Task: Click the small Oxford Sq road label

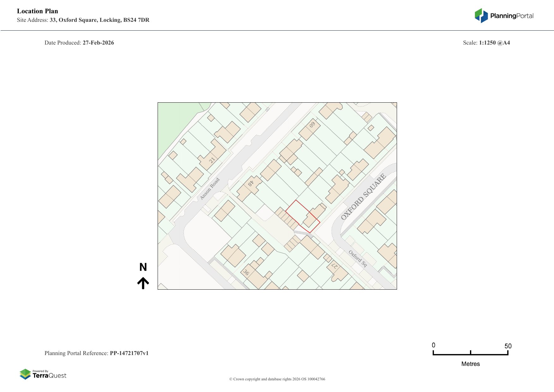Action: click(358, 258)
